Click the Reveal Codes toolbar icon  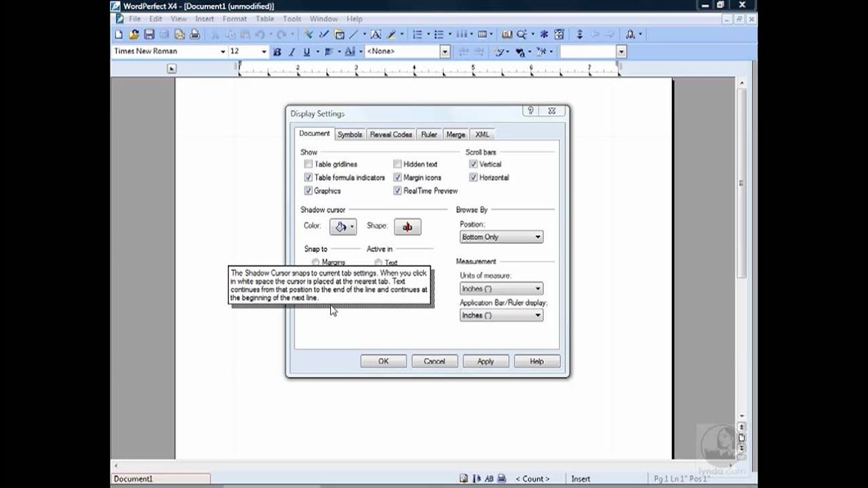(x=559, y=34)
